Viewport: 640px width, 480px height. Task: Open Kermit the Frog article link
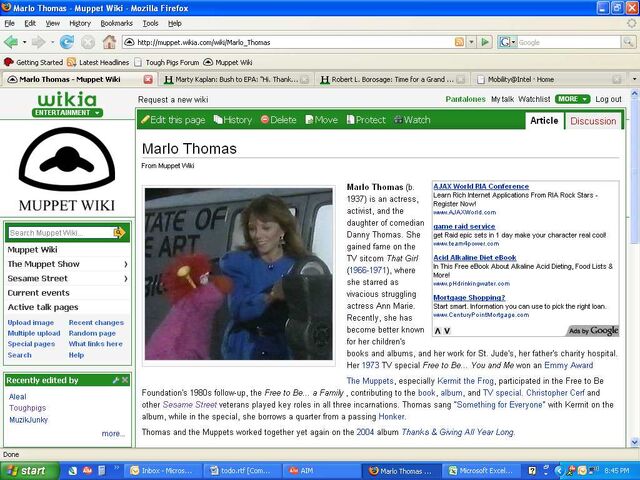(465, 381)
